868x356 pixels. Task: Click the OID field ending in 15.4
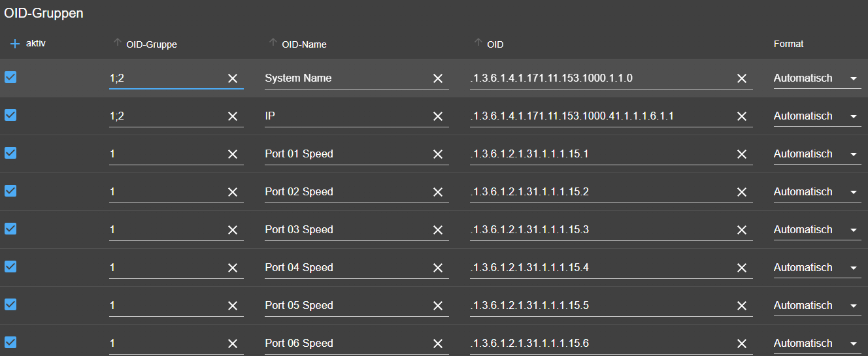(x=598, y=268)
